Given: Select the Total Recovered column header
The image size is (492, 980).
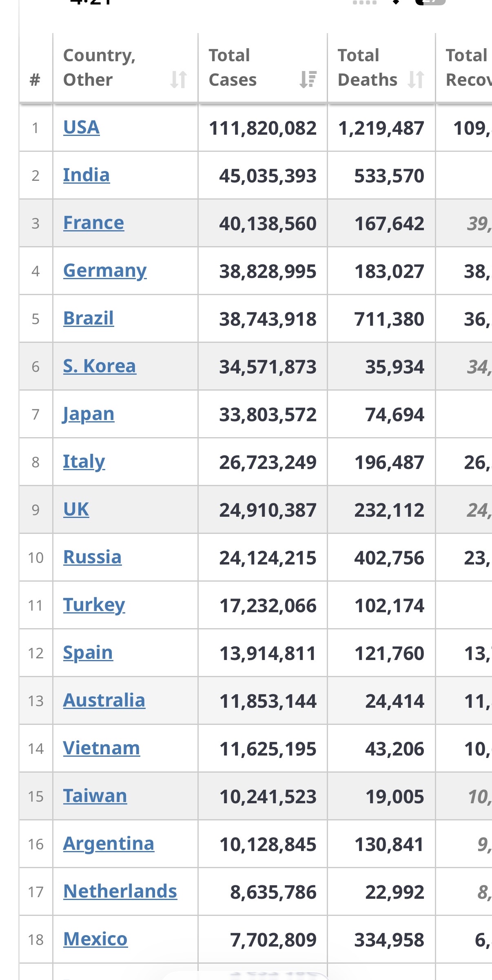Looking at the screenshot, I should click(x=464, y=68).
